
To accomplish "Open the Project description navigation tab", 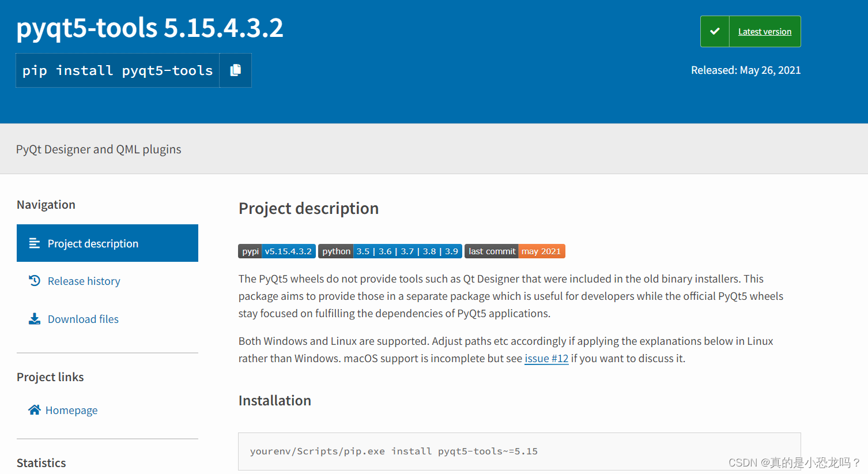I will pyautogui.click(x=107, y=243).
